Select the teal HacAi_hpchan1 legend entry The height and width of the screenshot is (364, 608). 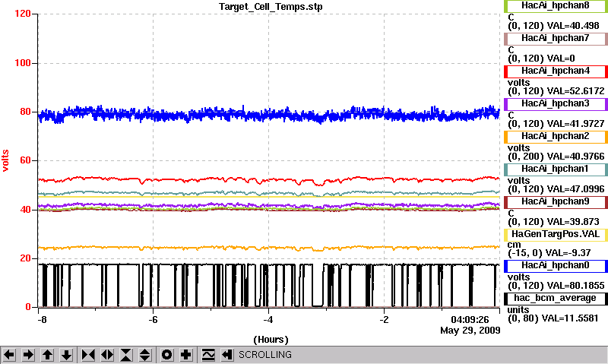pos(556,169)
